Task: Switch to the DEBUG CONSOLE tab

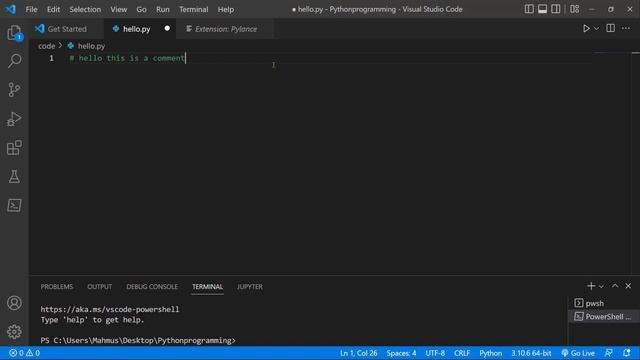Action: pos(152,287)
